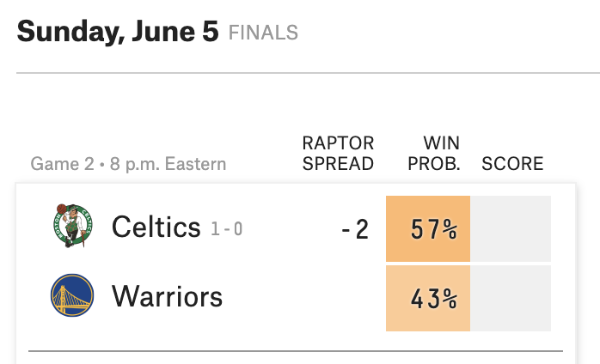Click the Golden State Warriors logo
Screen dimensions: 600x364
tap(71, 296)
